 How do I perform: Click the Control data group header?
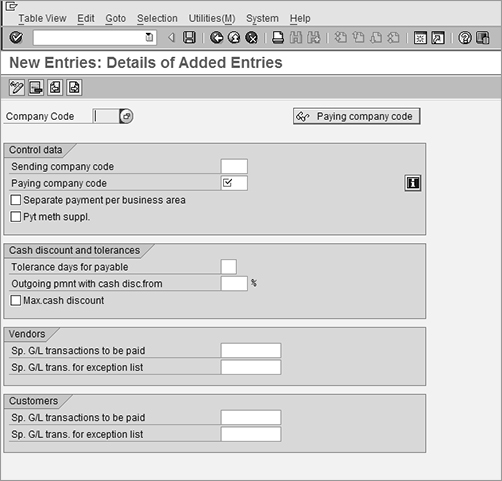click(36, 150)
